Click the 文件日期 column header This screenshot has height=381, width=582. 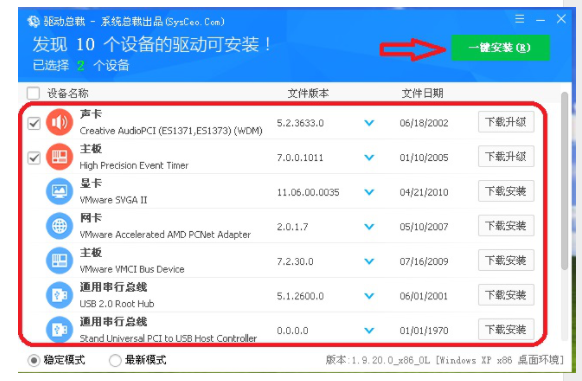coord(422,93)
